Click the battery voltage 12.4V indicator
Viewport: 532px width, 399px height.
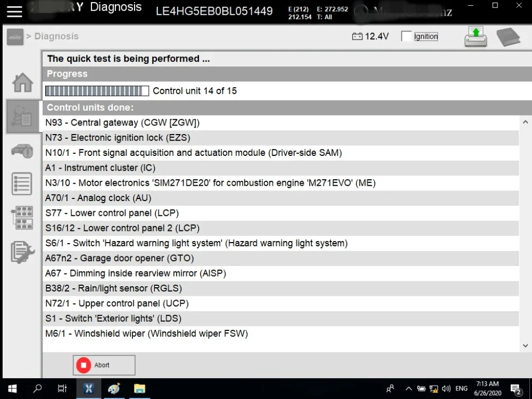tap(370, 36)
